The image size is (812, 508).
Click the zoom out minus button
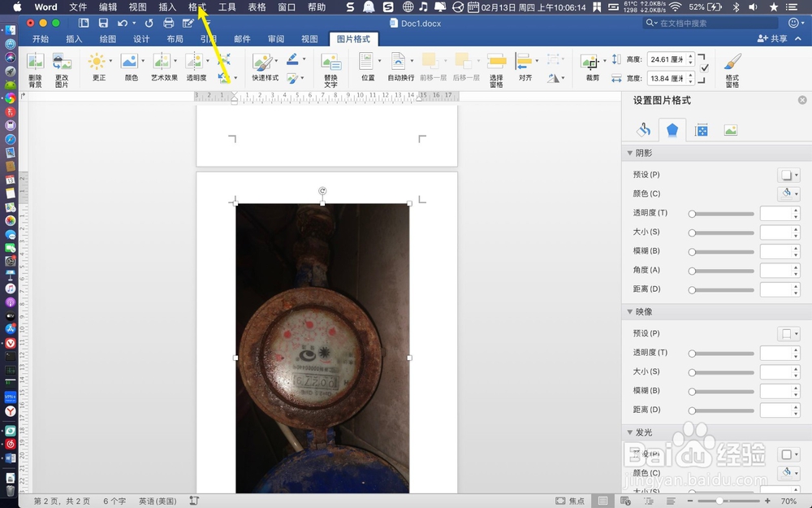click(690, 501)
